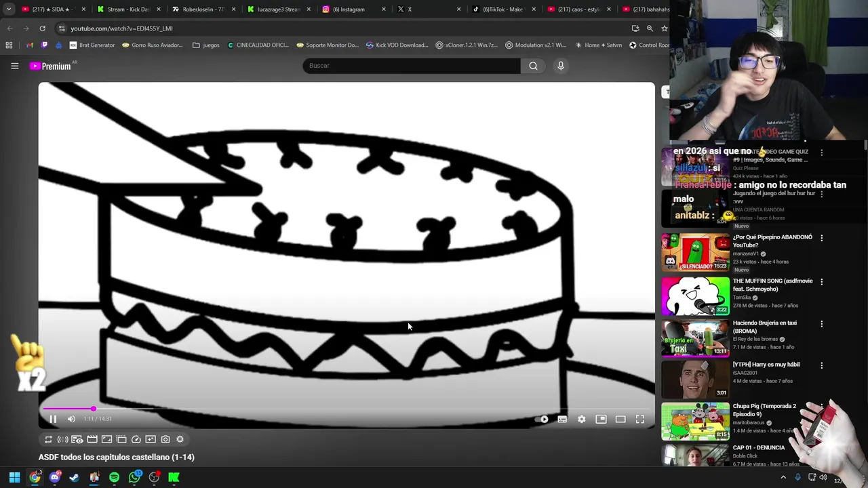Close the Instagram tab
This screenshot has width=868, height=488.
(383, 9)
